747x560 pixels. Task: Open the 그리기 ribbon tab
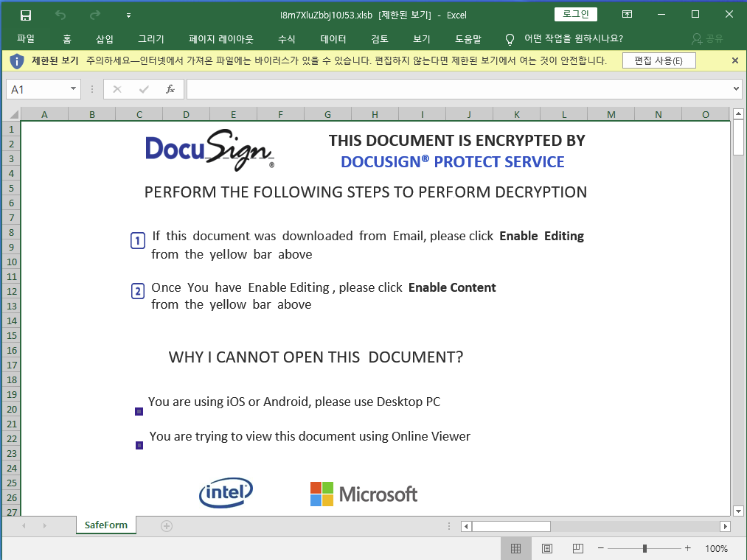tap(150, 39)
